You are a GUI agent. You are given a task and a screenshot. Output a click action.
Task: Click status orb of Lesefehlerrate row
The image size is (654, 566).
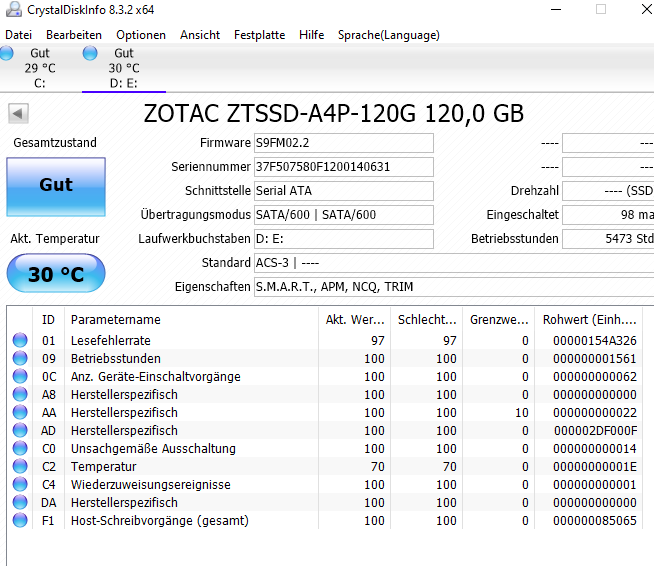[x=20, y=340]
